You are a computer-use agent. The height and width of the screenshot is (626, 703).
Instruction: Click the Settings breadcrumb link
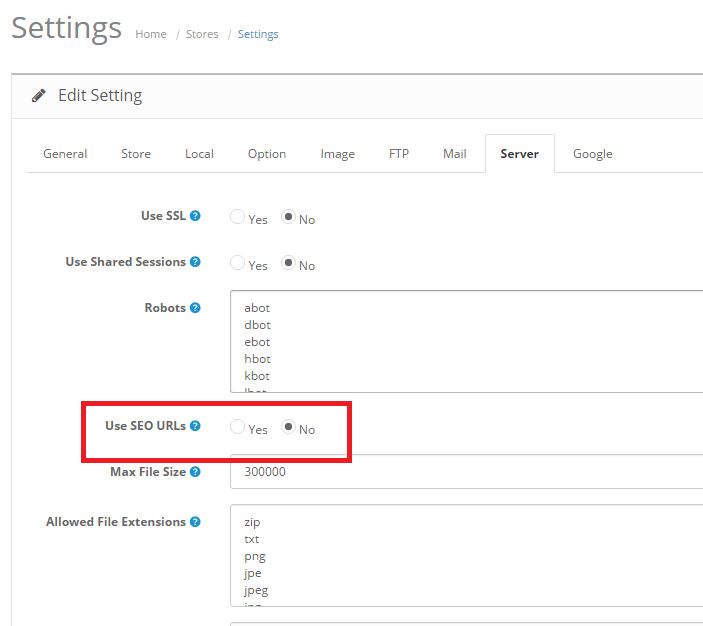click(258, 34)
